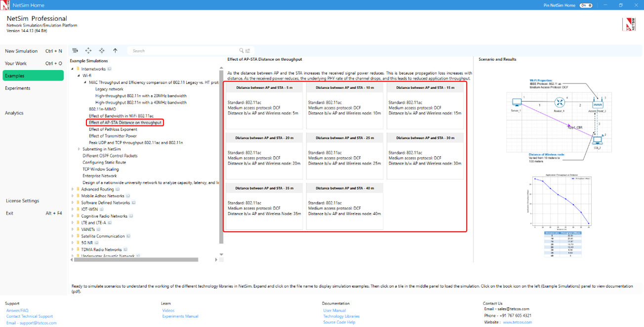
Task: Open book icon next to 5G NR
Action: click(97, 243)
